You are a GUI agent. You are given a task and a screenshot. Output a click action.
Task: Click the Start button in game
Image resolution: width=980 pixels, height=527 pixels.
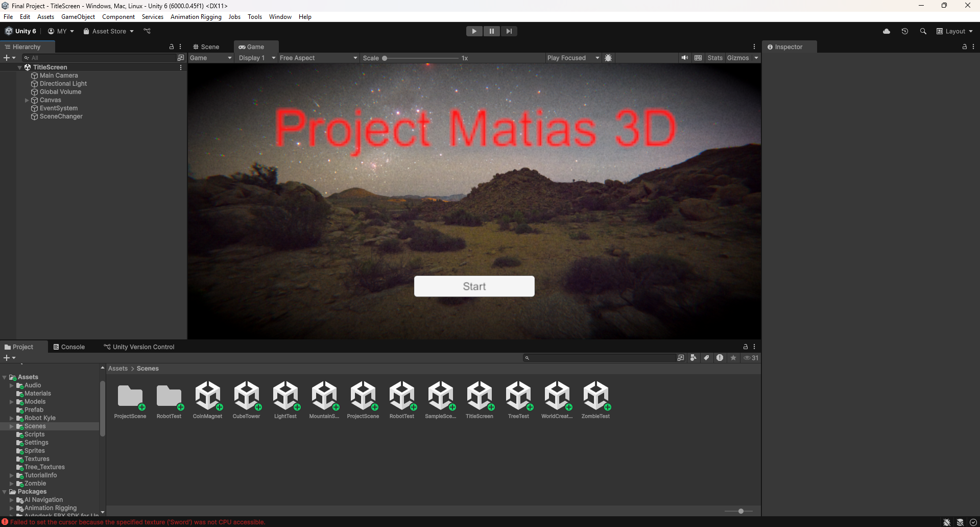474,286
